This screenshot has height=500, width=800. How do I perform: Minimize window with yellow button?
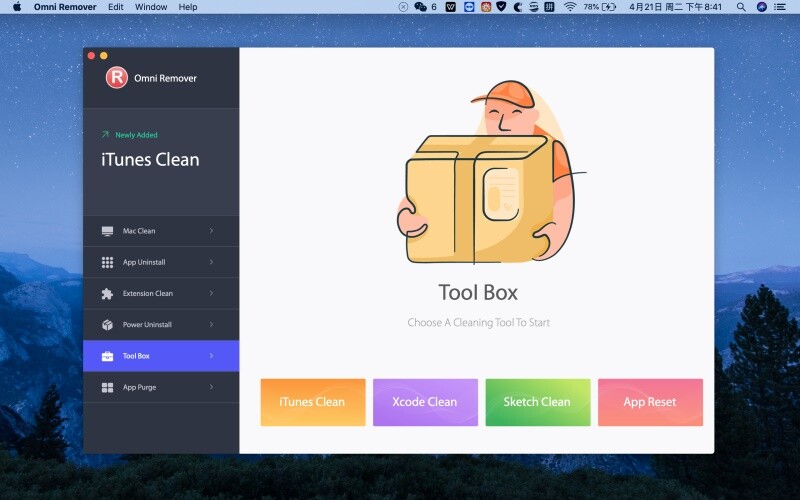click(x=104, y=56)
